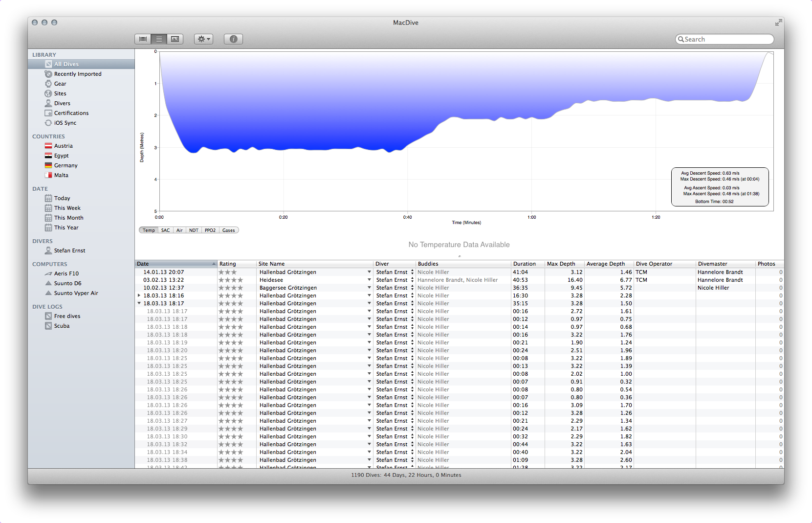This screenshot has width=812, height=523.
Task: Switch to the chart statistics view
Action: point(175,39)
